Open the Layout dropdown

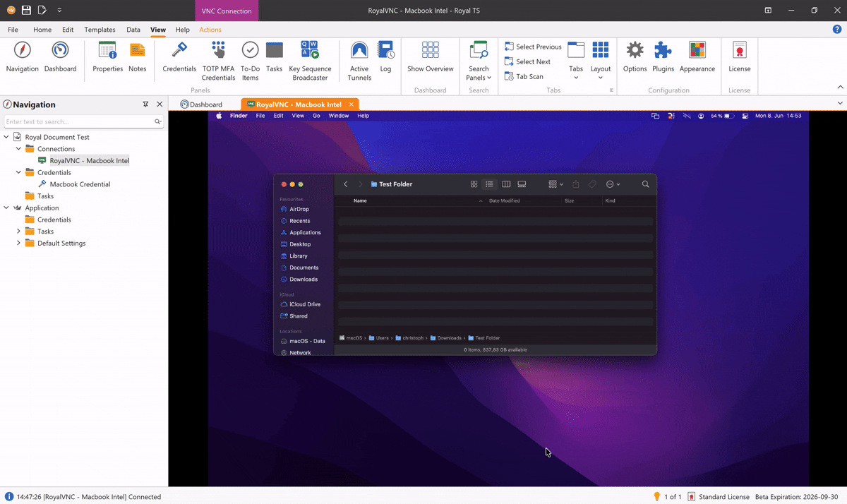(x=601, y=61)
